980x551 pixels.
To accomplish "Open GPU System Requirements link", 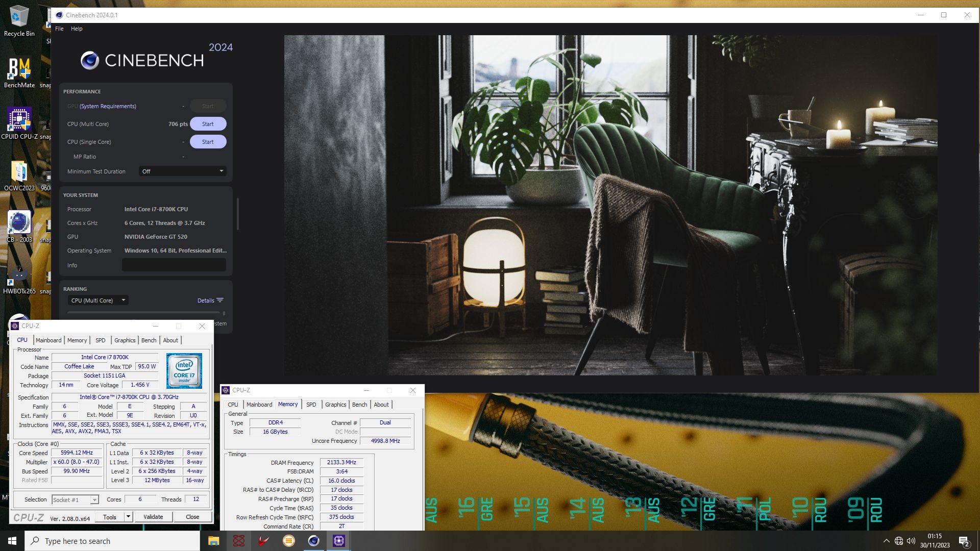I will point(108,106).
